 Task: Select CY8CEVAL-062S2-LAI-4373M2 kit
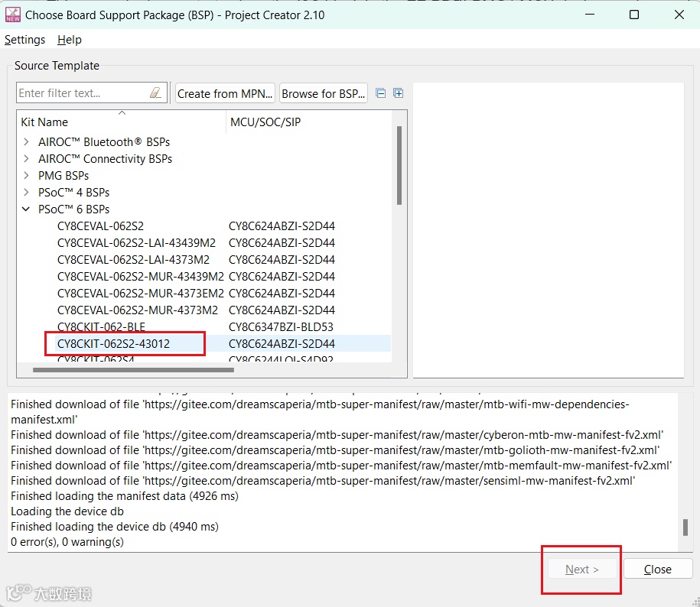coord(133,260)
